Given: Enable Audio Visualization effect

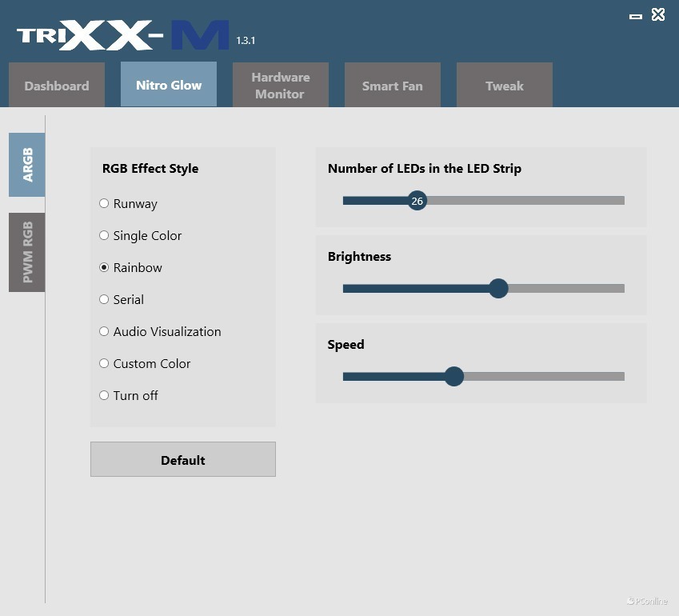Looking at the screenshot, I should pyautogui.click(x=104, y=331).
